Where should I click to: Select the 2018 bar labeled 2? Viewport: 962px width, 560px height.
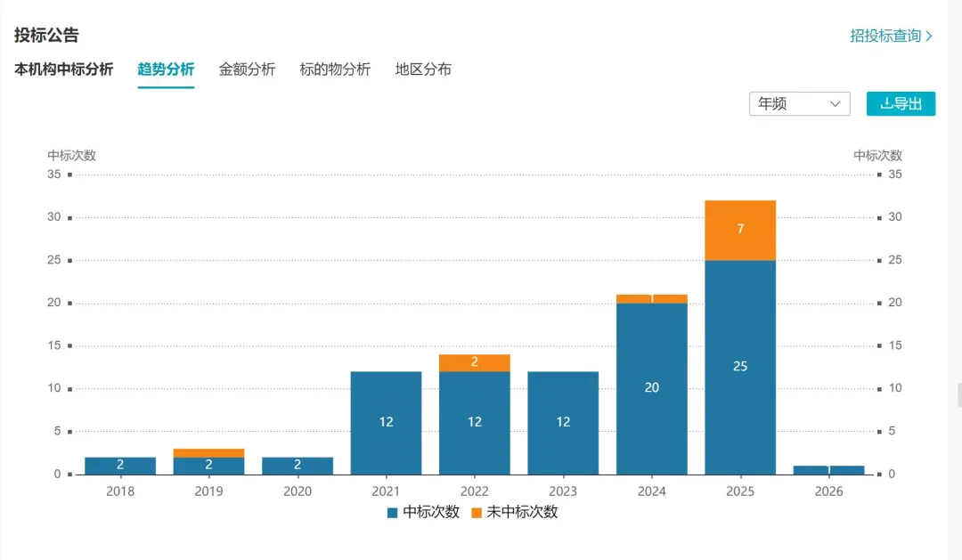click(x=120, y=466)
